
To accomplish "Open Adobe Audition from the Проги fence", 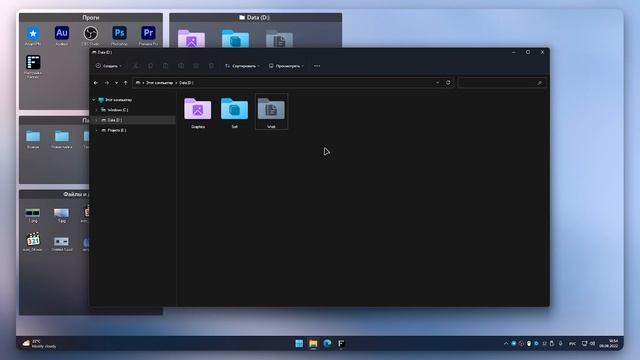I will [62, 35].
